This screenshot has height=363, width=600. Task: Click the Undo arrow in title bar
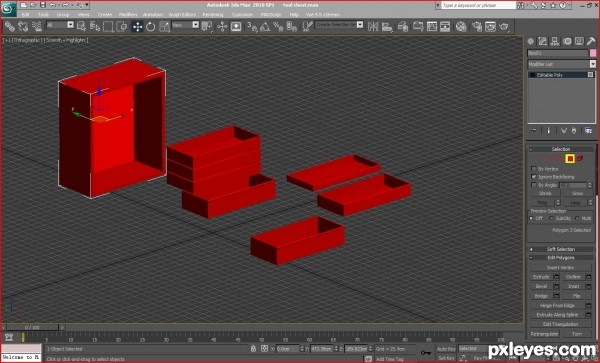(x=53, y=5)
